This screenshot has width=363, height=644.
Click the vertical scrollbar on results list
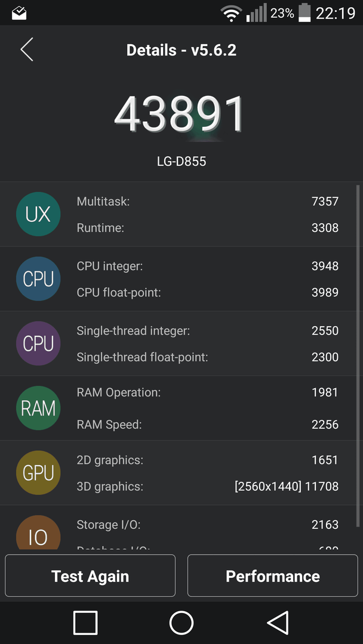[x=358, y=356]
